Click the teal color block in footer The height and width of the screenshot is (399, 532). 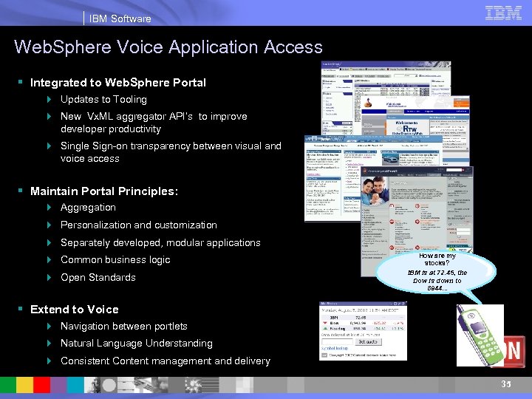pos(75,385)
